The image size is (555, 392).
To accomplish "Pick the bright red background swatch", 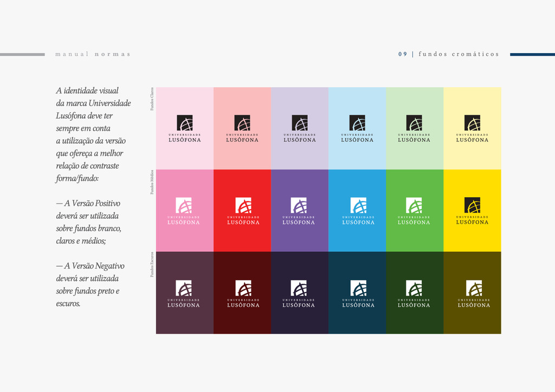I will click(x=242, y=210).
